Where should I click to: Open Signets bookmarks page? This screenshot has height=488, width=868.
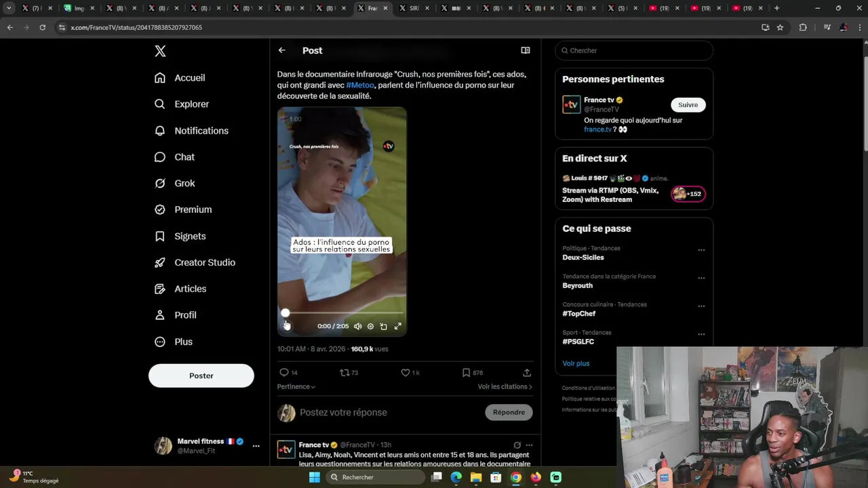[180, 236]
